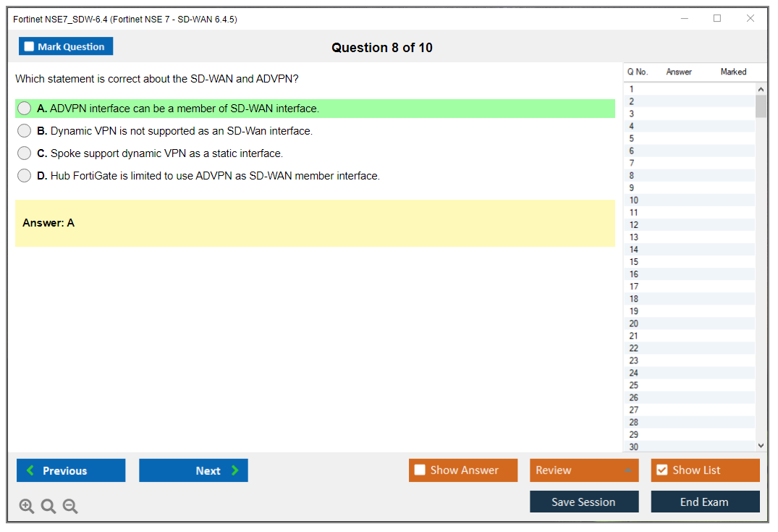Select answer A radio button

tap(25, 109)
